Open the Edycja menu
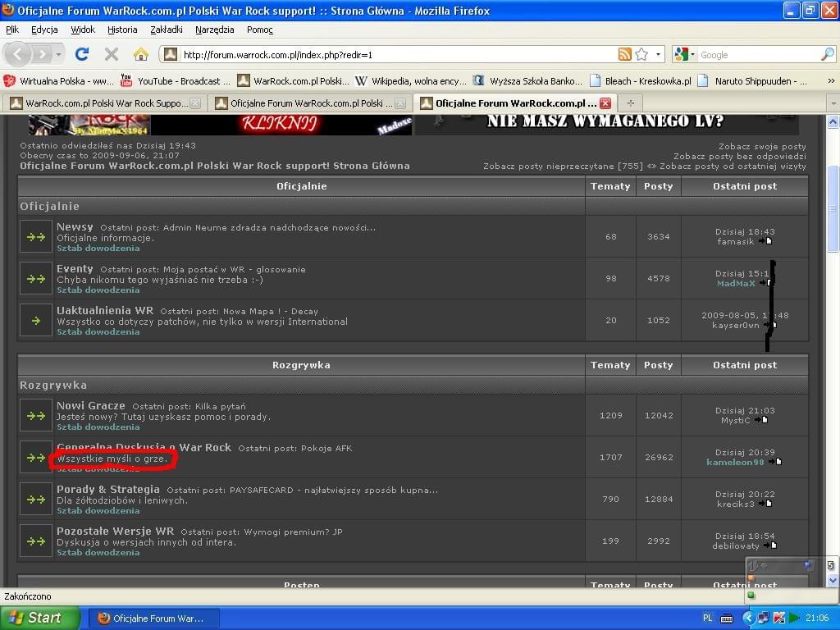Screen dimensions: 840x630 pos(44,30)
